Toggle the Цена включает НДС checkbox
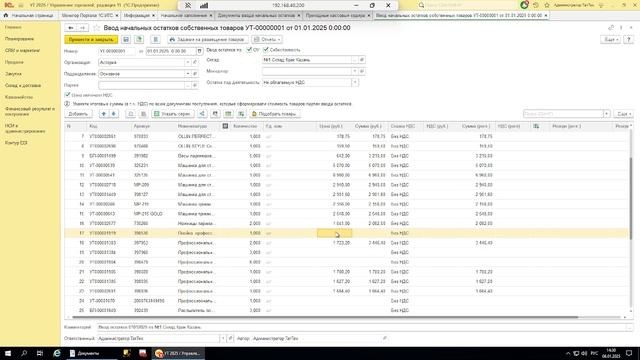640x360 pixels. [67, 95]
